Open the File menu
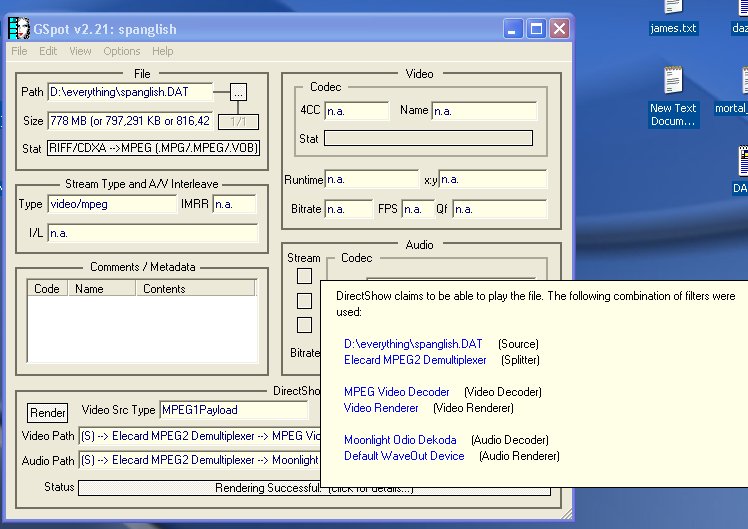This screenshot has height=529, width=748. coord(19,51)
